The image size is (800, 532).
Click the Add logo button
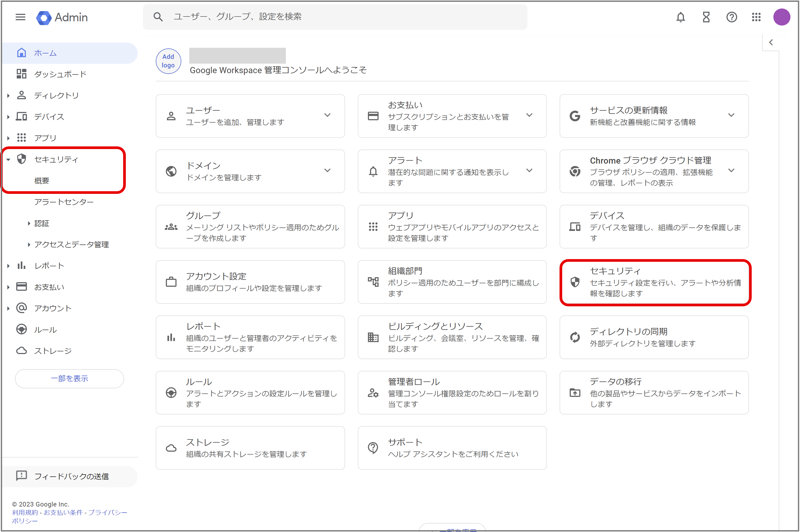(168, 61)
